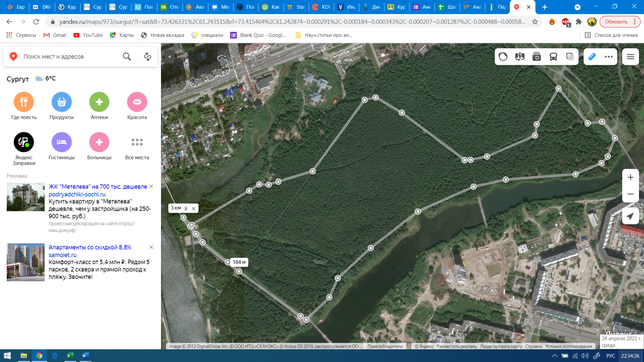This screenshot has width=644, height=362.
Task: Show moving transport bus icon
Action: [553, 57]
